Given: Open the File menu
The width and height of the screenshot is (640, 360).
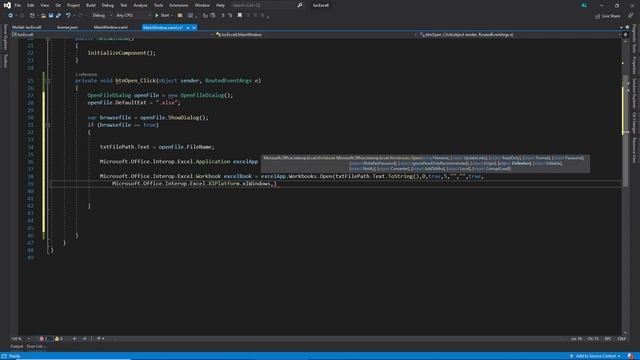Looking at the screenshot, I should point(18,5).
